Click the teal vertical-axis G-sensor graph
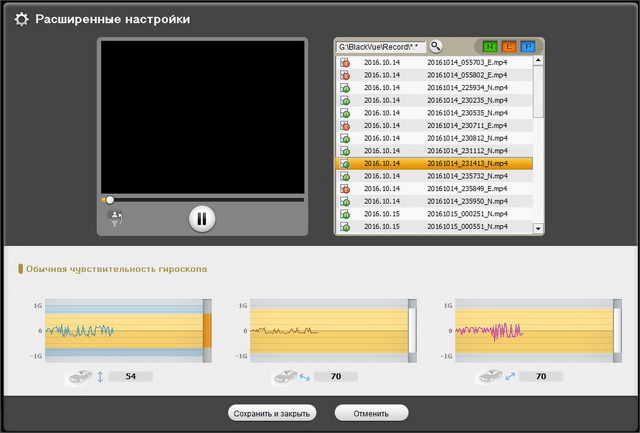Viewport: 640px width, 433px height. [x=124, y=331]
